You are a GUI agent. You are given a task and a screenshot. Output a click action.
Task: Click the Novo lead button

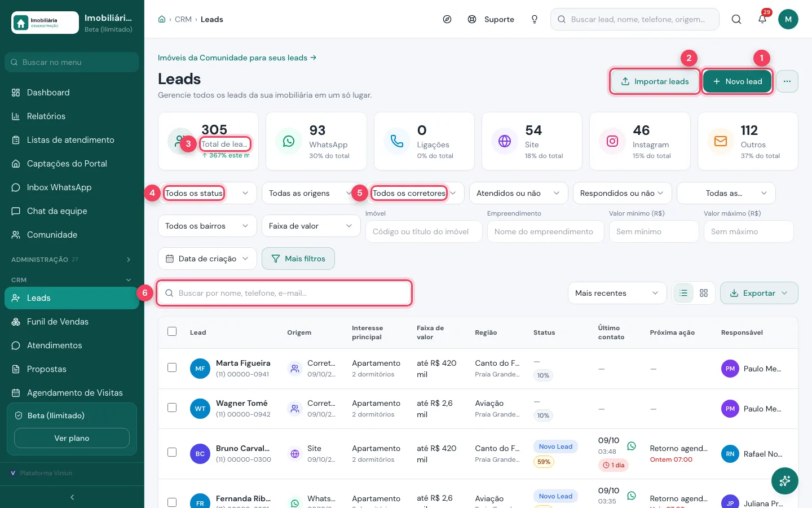tap(738, 81)
